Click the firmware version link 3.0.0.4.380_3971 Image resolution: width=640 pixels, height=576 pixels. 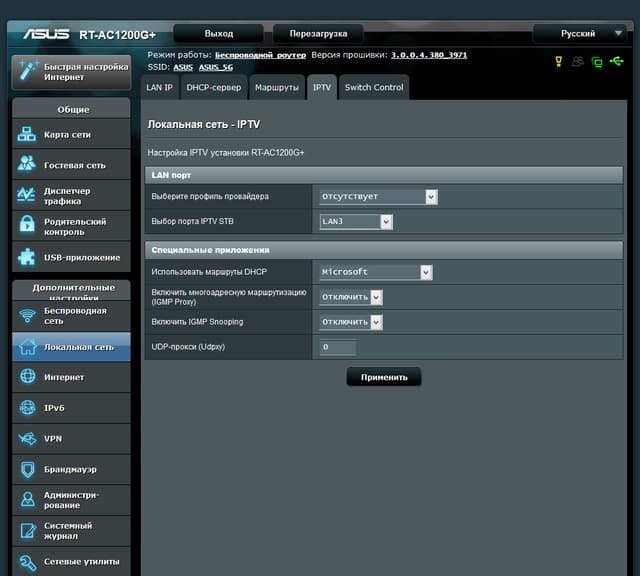point(429,55)
